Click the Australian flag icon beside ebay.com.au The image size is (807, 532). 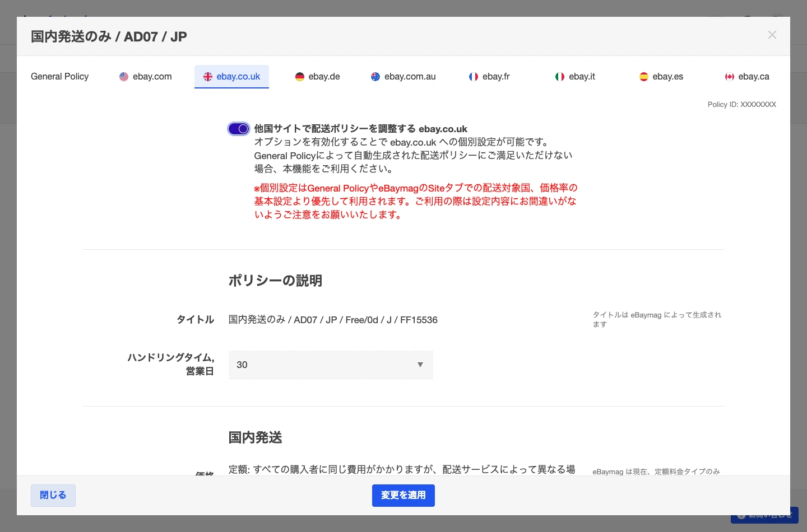point(375,77)
